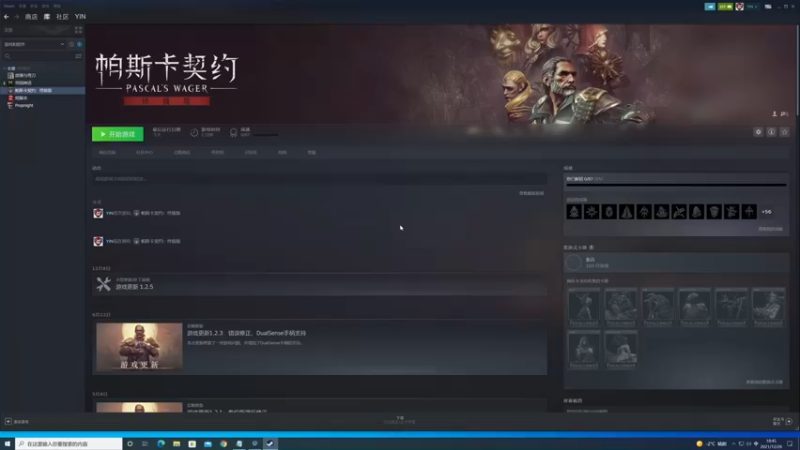The image size is (800, 450).
Task: Open the Edge browser in taskbar
Action: point(161,444)
